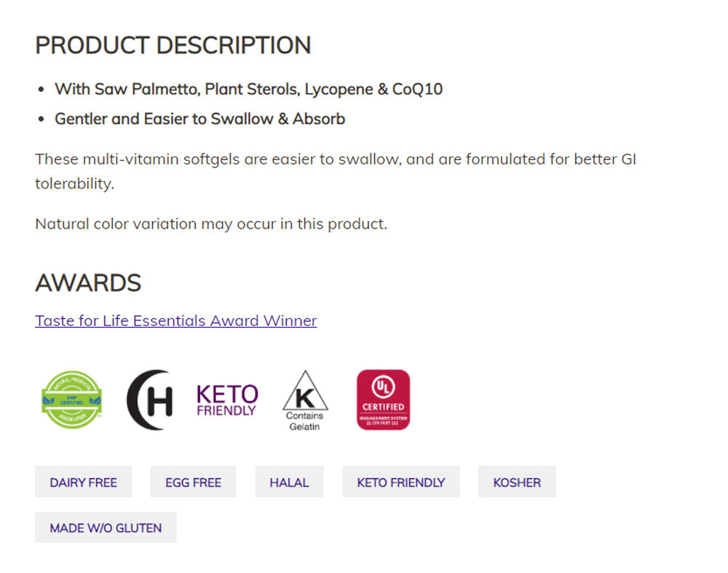Select the DAIRY FREE tag button
The image size is (728, 573).
click(84, 482)
